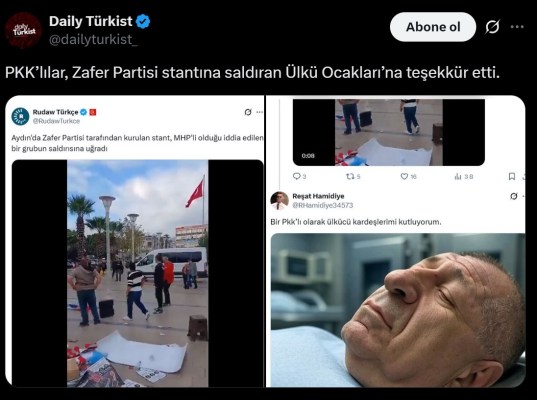Image resolution: width=537 pixels, height=400 pixels.
Task: Open the left video thumbnail with Turkish flag
Action: [x=137, y=273]
